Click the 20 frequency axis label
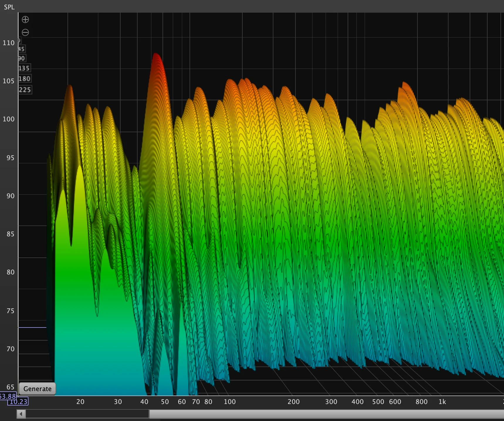Image resolution: width=504 pixels, height=421 pixels. click(x=80, y=402)
